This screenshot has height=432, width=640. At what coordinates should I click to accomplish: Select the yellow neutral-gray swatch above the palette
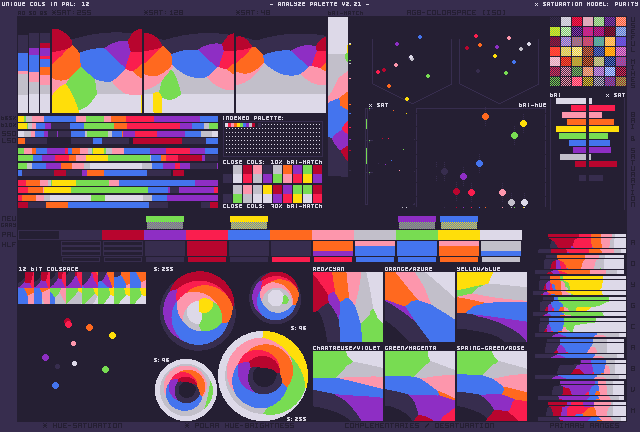pyautogui.click(x=249, y=222)
